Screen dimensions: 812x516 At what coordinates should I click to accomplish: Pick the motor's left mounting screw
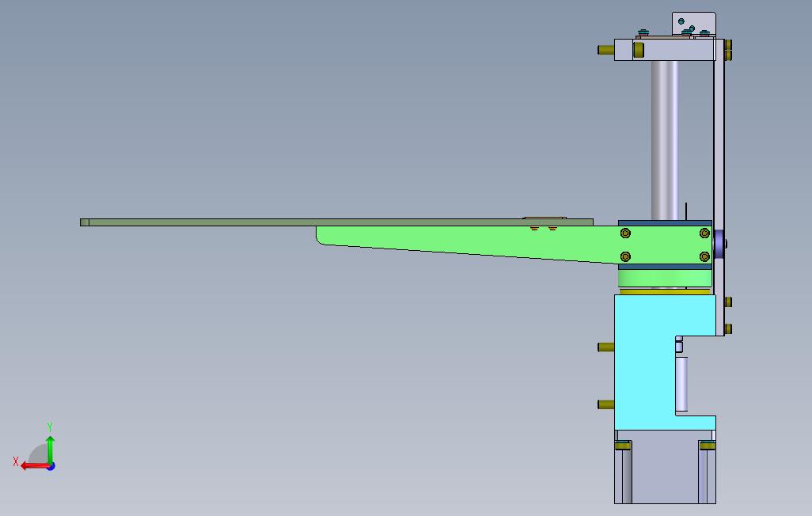click(623, 445)
